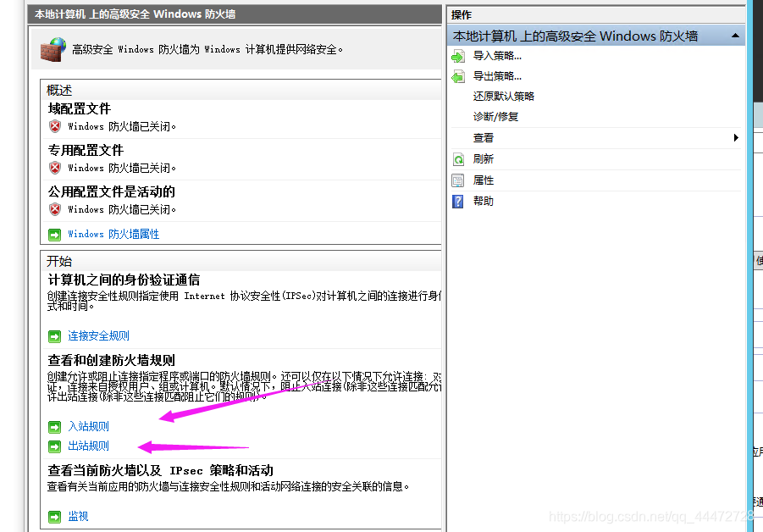Open the Windows 防火墙属性 link
This screenshot has height=532, width=763.
(113, 234)
